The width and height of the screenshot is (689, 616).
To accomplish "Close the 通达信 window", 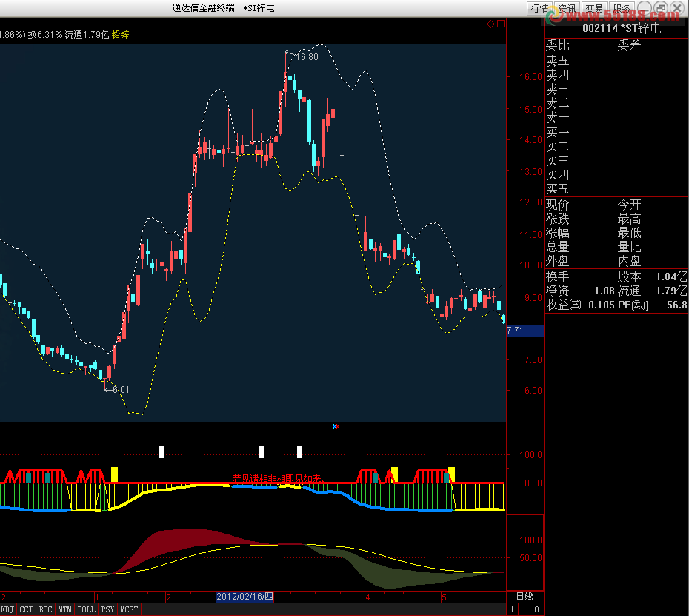I will [x=677, y=8].
